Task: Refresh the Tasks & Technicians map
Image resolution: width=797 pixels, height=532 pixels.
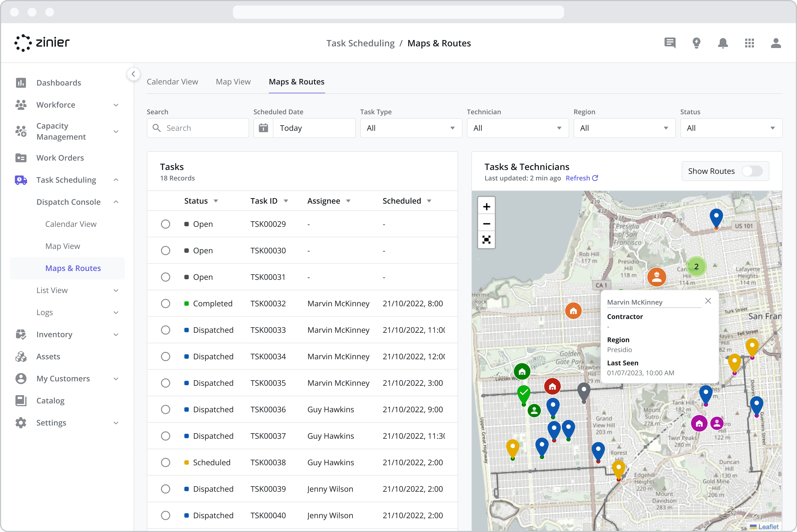Action: click(x=581, y=178)
